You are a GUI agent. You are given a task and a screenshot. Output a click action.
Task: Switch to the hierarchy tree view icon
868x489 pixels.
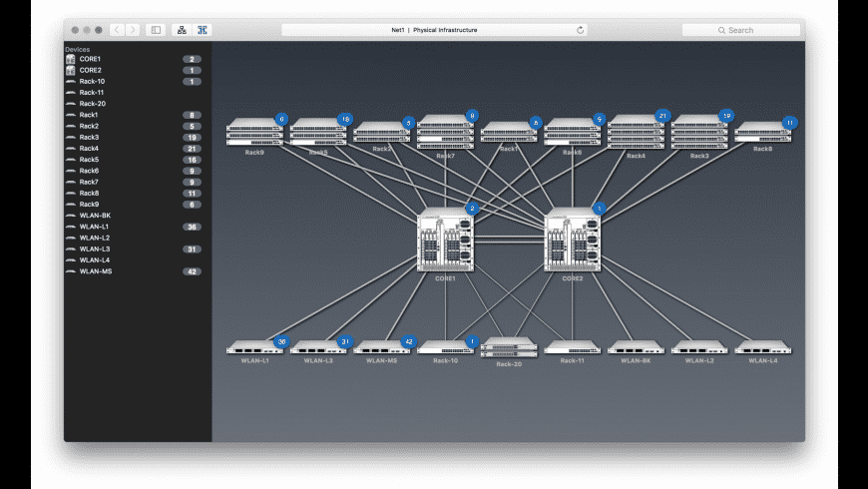182,30
